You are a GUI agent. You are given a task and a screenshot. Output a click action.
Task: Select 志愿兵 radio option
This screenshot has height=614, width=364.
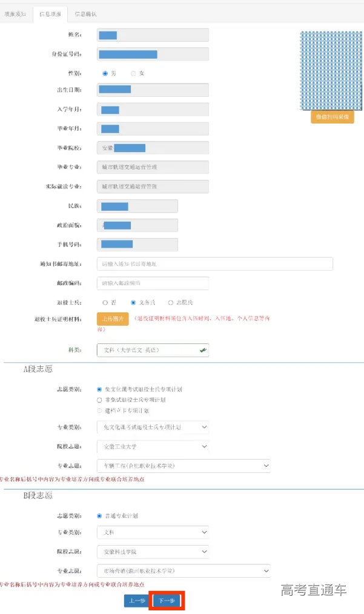[171, 302]
